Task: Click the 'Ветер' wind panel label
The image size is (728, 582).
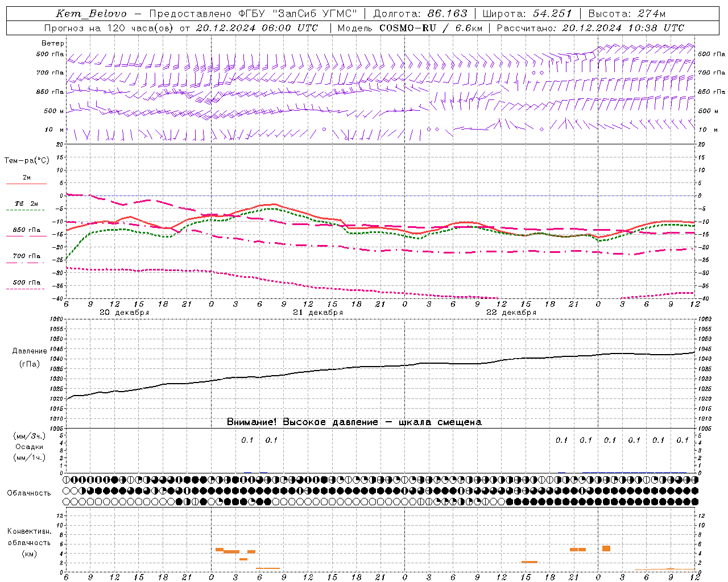Action: [53, 43]
